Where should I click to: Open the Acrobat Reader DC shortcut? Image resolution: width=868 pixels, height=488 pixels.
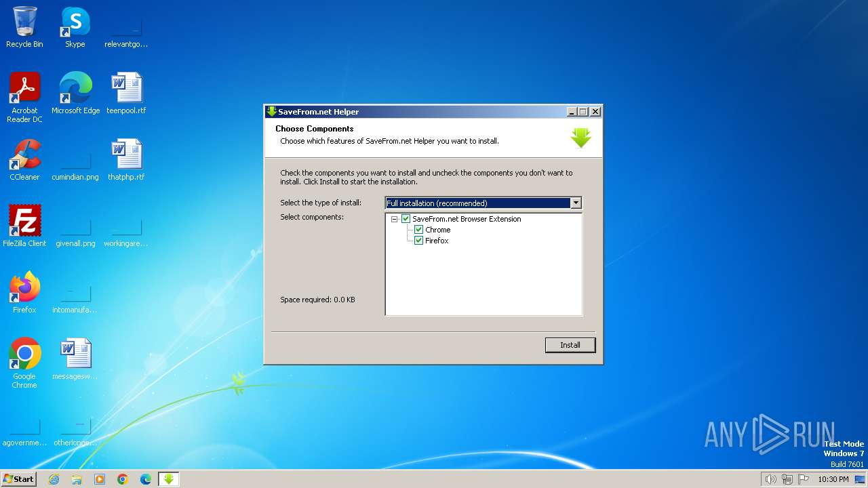tap(24, 98)
